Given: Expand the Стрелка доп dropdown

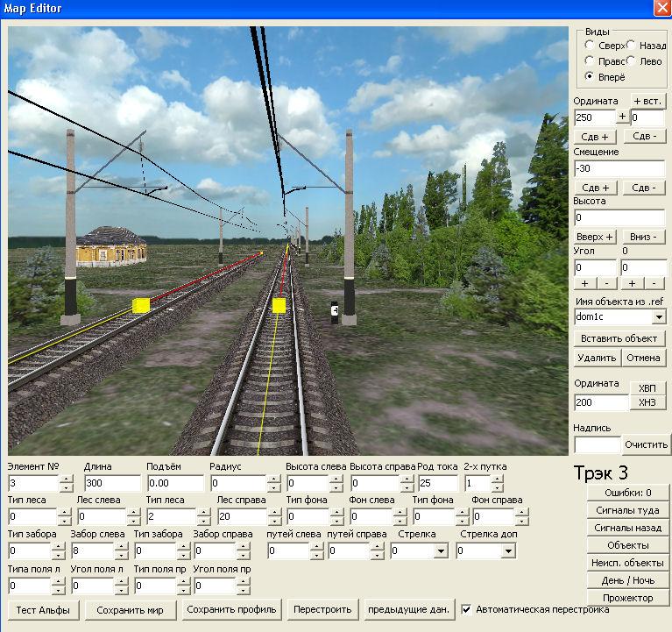Looking at the screenshot, I should 508,551.
